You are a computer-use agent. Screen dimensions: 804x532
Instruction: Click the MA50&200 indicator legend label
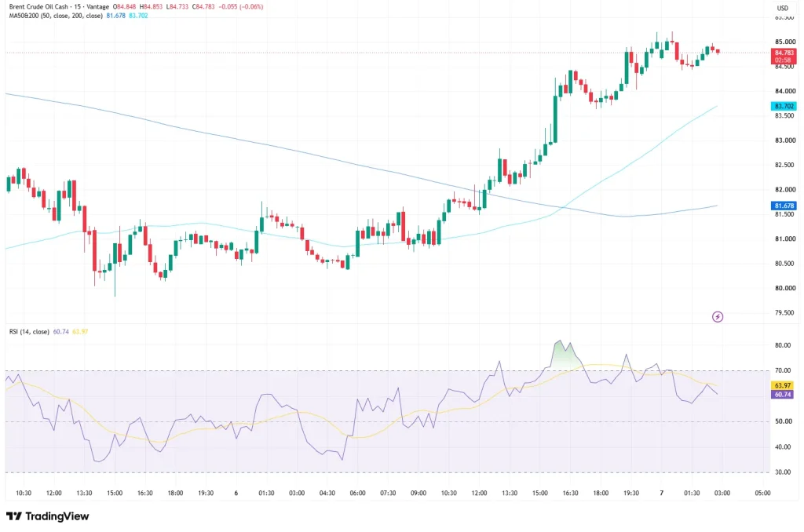56,16
